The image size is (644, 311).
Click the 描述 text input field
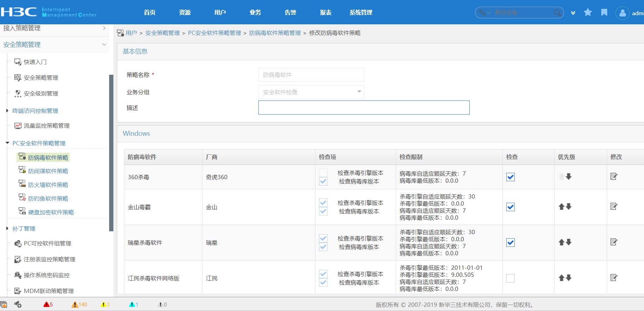(x=364, y=108)
